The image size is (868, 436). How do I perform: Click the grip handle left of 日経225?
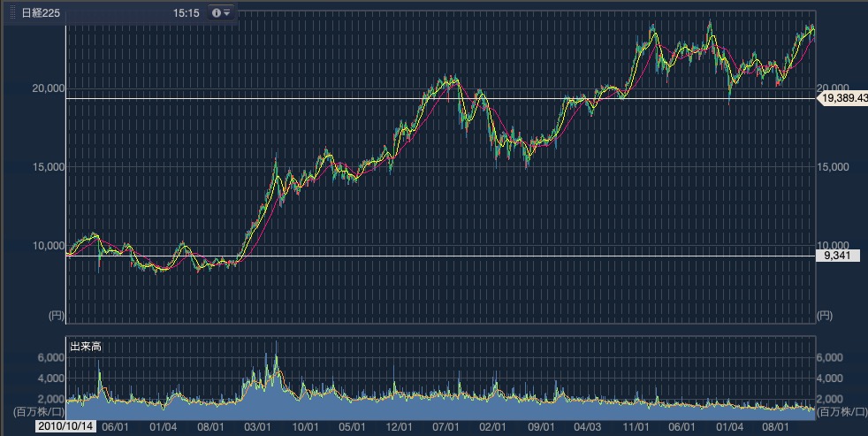pos(12,12)
